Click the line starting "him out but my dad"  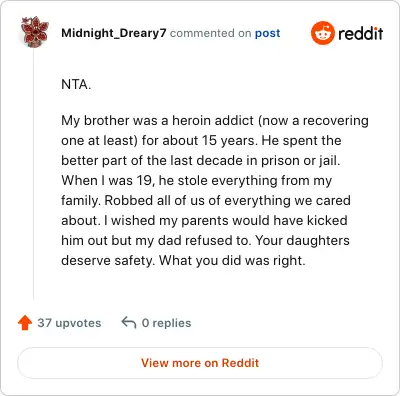pyautogui.click(x=205, y=240)
